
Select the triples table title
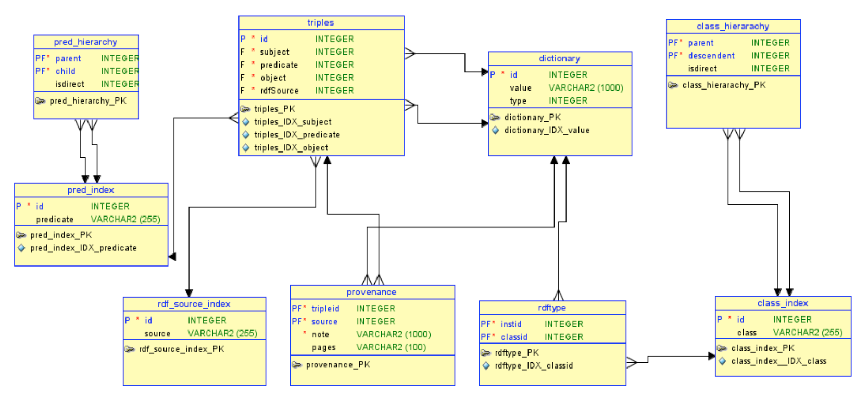click(321, 22)
